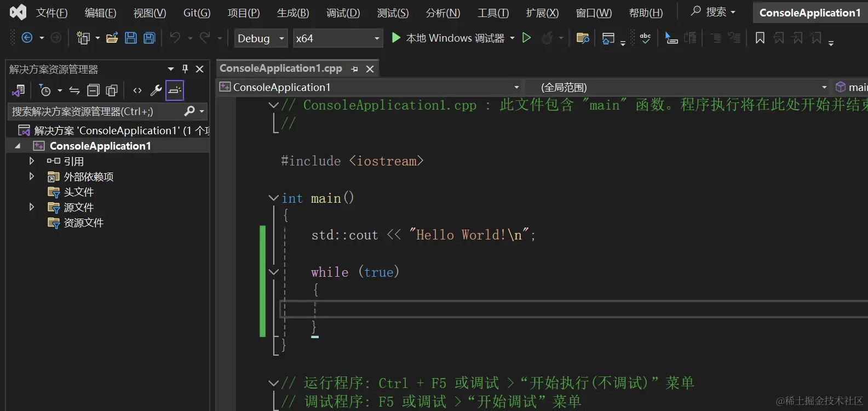Open the debugger target dropdown arrow
Image resolution: width=868 pixels, height=411 pixels.
click(x=513, y=38)
